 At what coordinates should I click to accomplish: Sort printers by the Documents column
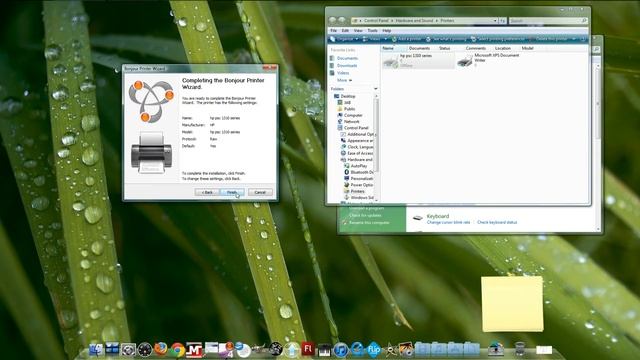coord(420,48)
